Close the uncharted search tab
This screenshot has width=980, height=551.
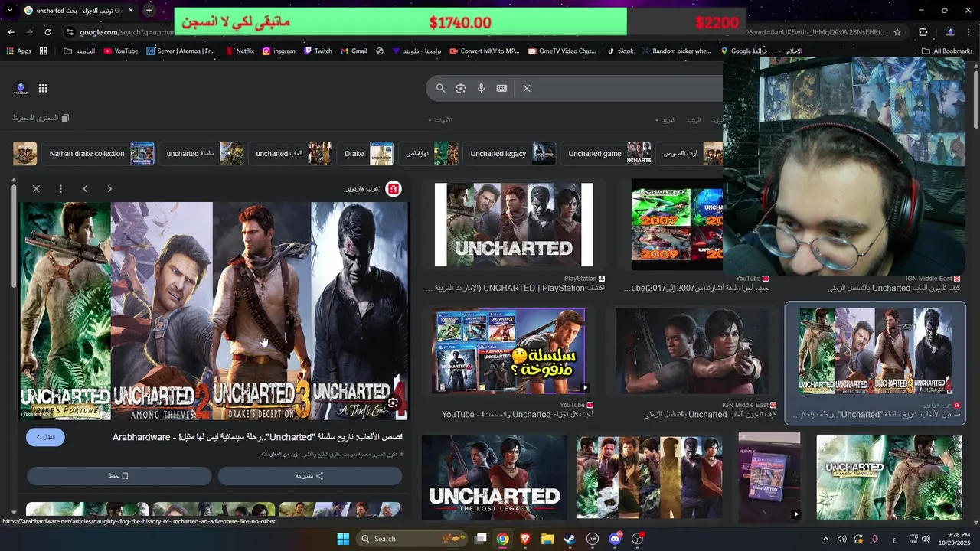click(x=130, y=11)
